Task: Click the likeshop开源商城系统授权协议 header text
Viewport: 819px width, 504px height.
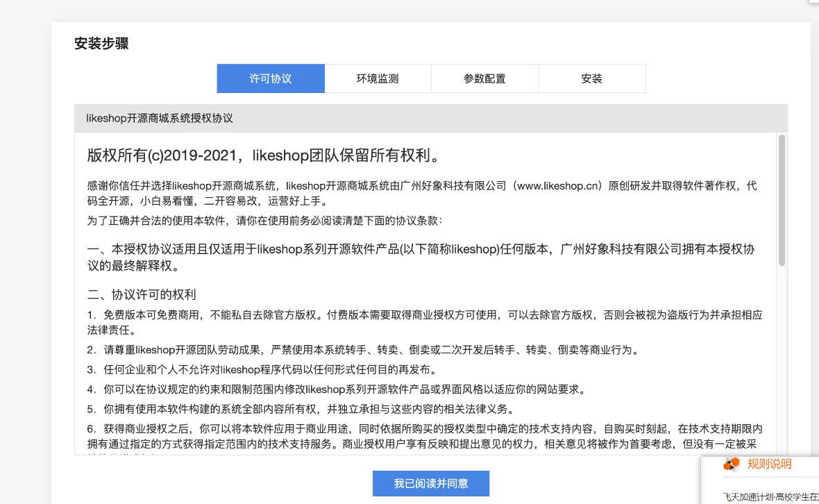Action: coord(160,118)
